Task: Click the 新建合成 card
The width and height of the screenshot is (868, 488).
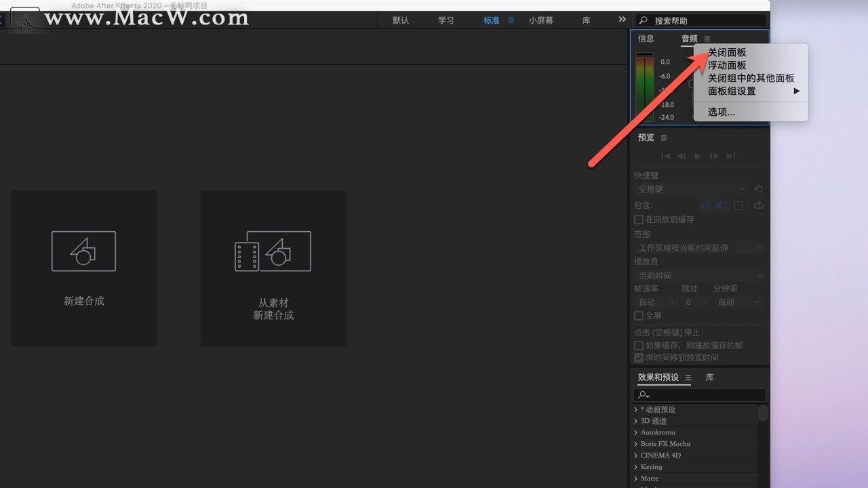Action: [84, 268]
